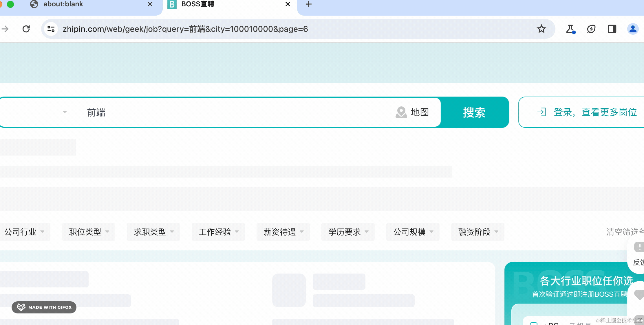Click the lightning bolt extension icon

click(591, 29)
